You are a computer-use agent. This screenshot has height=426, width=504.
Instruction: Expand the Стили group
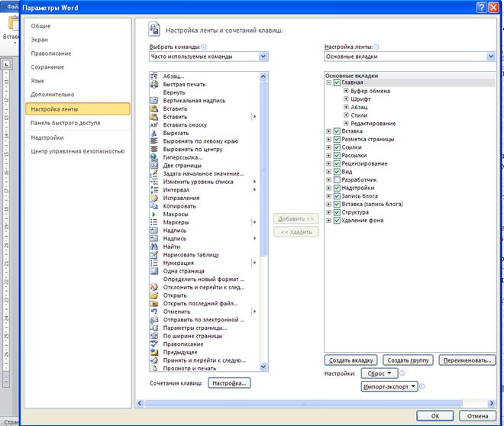tap(346, 115)
